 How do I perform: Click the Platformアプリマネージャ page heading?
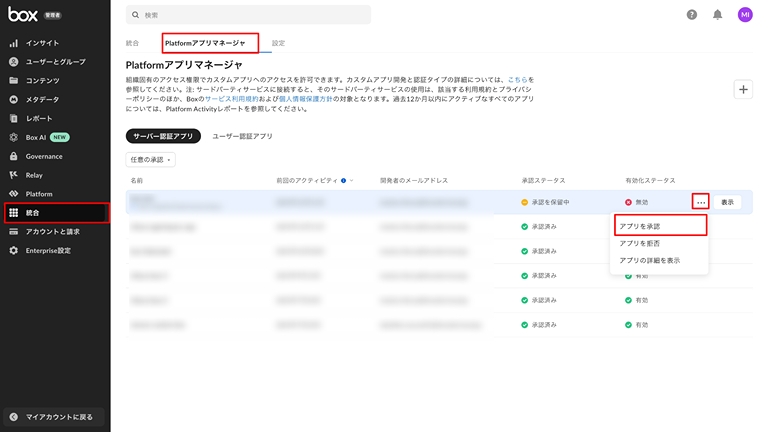coord(184,65)
